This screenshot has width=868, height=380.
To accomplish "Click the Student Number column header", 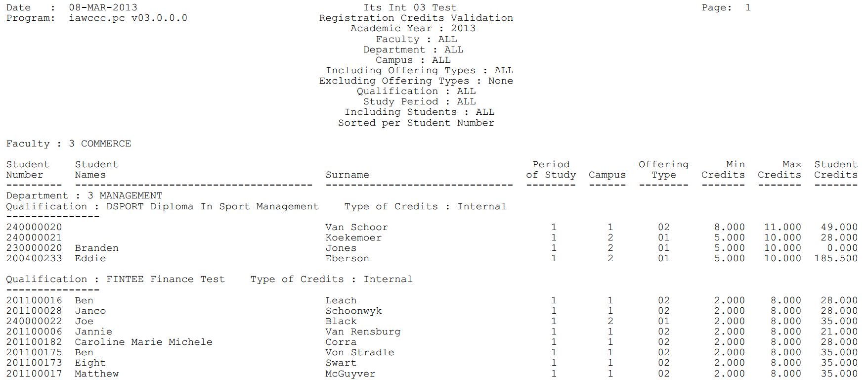I will coord(27,170).
